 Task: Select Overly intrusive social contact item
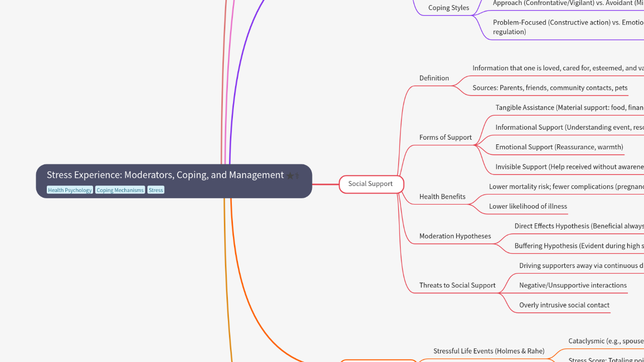click(x=564, y=305)
